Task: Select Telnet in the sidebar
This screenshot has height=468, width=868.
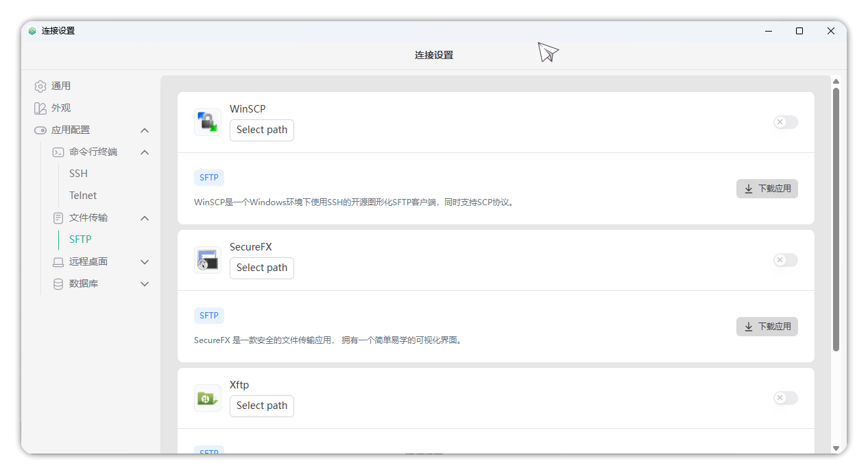Action: pos(83,196)
